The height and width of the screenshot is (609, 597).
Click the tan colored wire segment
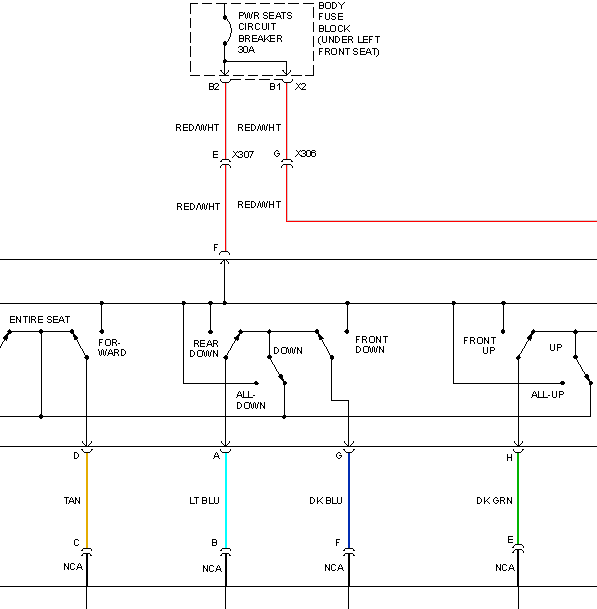click(x=87, y=501)
